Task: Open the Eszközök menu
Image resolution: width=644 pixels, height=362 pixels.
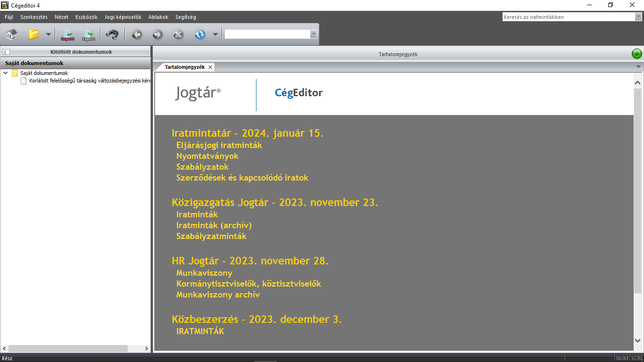Action: pyautogui.click(x=86, y=17)
